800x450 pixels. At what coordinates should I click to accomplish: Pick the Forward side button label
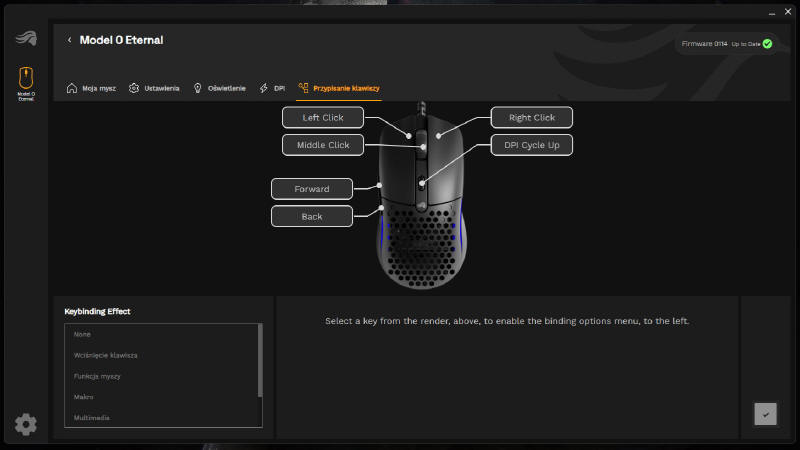311,188
